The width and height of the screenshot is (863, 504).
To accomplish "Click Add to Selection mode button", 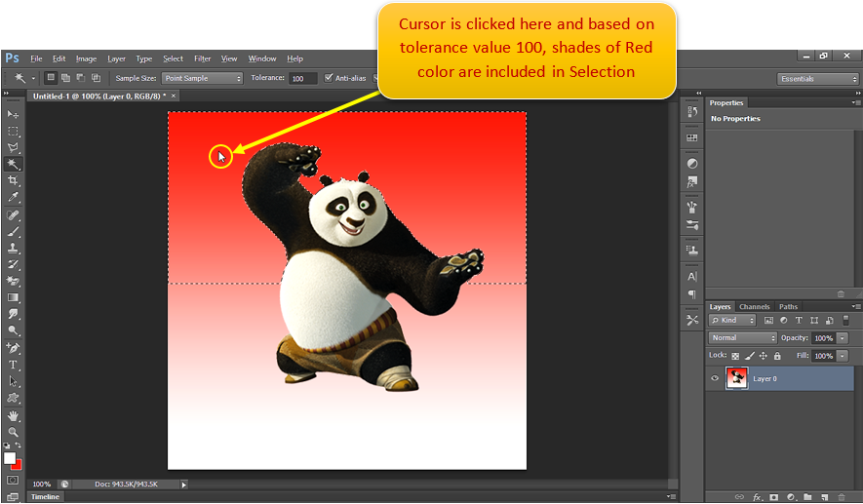I will [x=65, y=78].
